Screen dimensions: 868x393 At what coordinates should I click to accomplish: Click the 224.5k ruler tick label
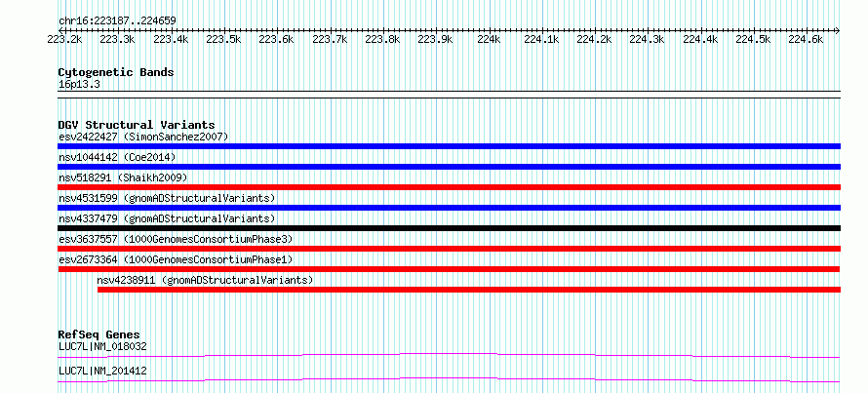(754, 39)
